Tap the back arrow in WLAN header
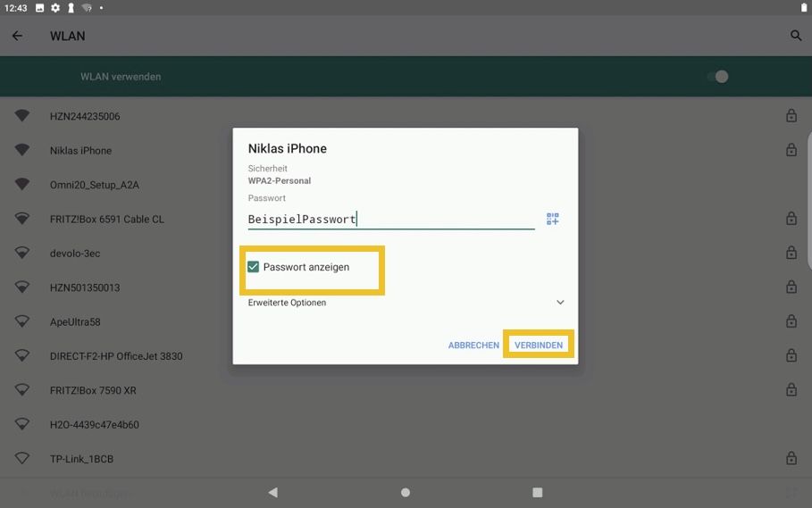Image resolution: width=812 pixels, height=508 pixels. [x=17, y=37]
